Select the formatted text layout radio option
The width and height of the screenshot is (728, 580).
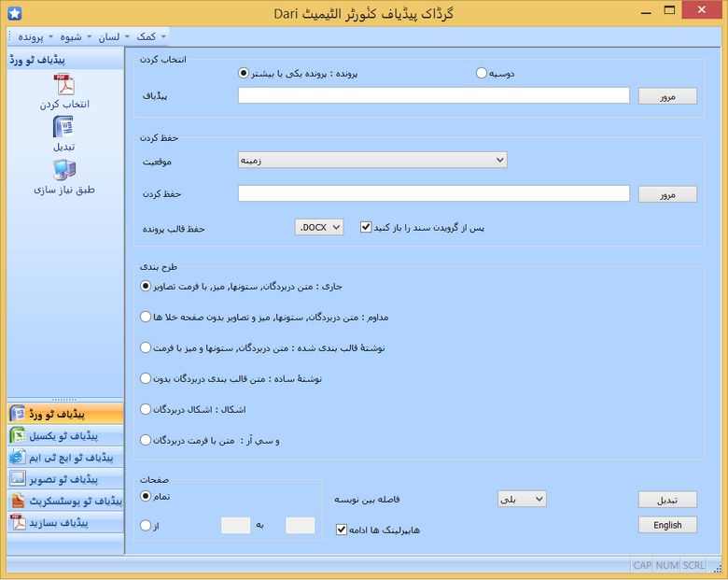[x=146, y=347]
